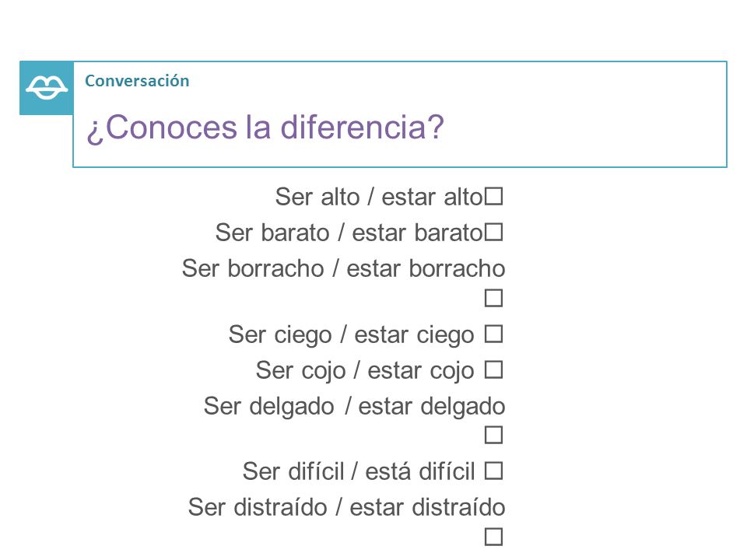Tick the checkbox below 'Ser borracho / estar borracho'
This screenshot has height=560, width=747.
(x=493, y=298)
